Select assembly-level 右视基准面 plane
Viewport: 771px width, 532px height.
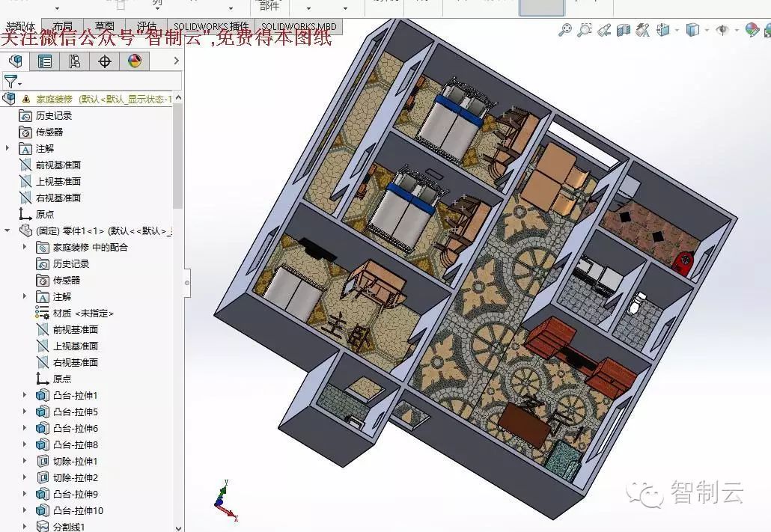[x=58, y=198]
